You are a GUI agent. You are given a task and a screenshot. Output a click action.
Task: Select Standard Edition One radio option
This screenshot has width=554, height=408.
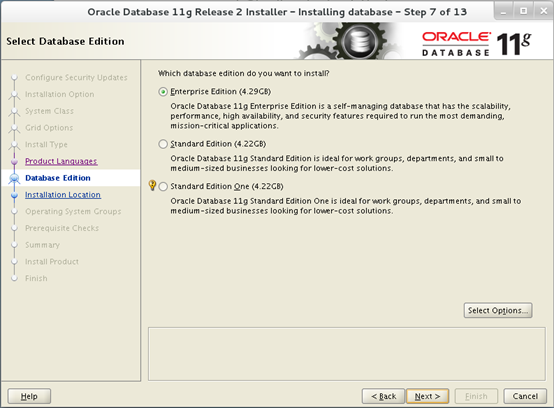163,187
